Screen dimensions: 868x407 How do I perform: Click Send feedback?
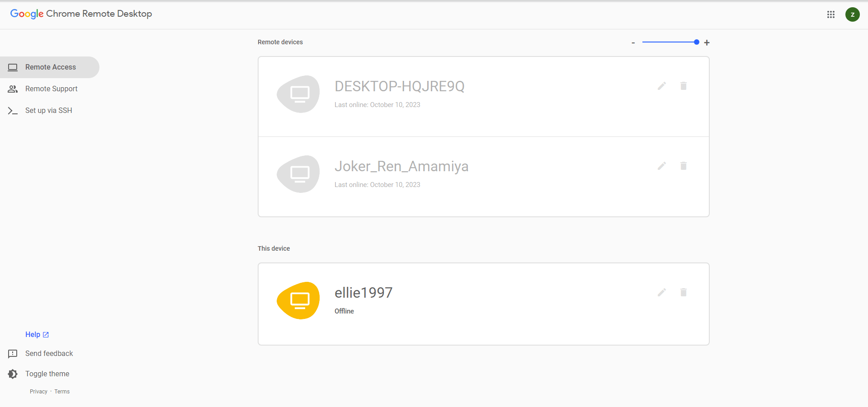click(49, 354)
